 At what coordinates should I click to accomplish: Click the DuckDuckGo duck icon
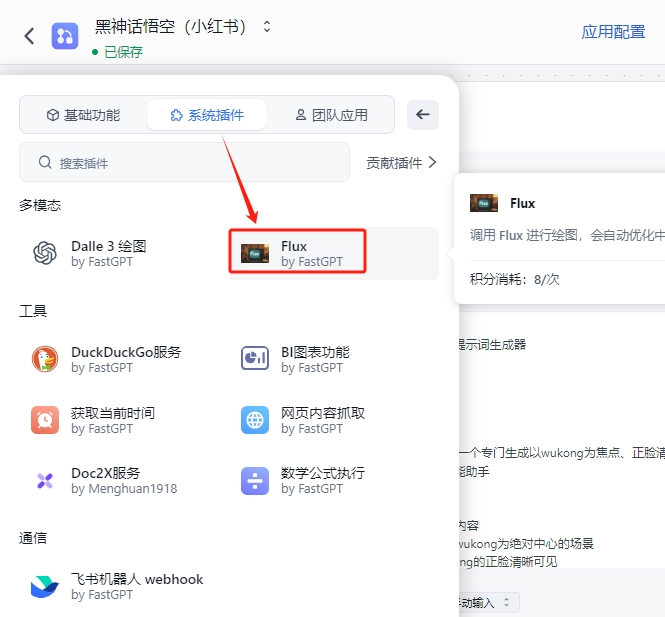(x=45, y=359)
